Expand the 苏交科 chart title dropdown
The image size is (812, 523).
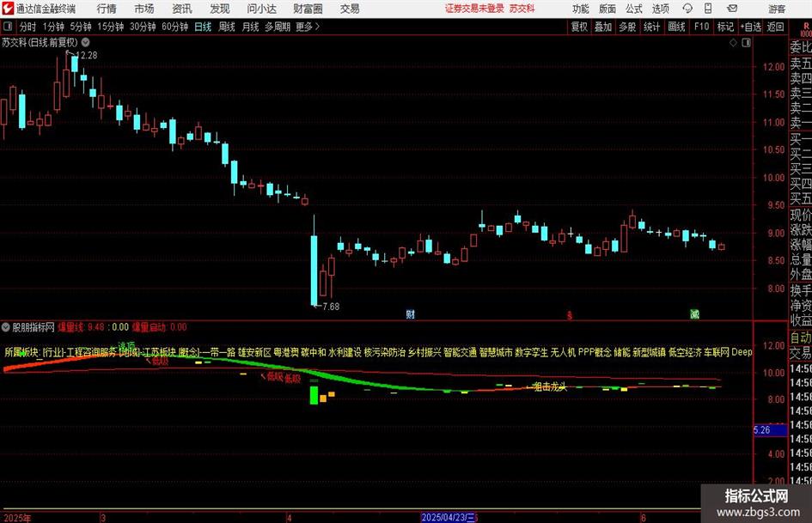click(85, 42)
